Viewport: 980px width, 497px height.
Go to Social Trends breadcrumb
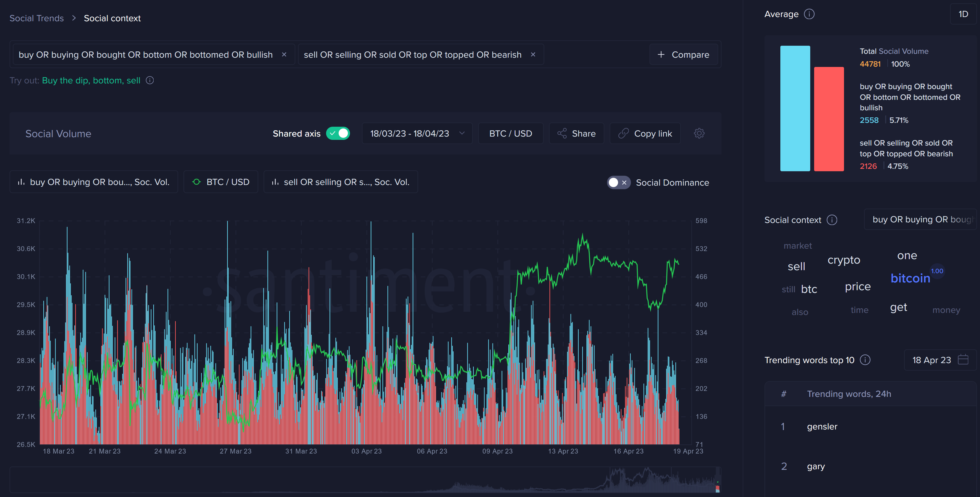(36, 18)
